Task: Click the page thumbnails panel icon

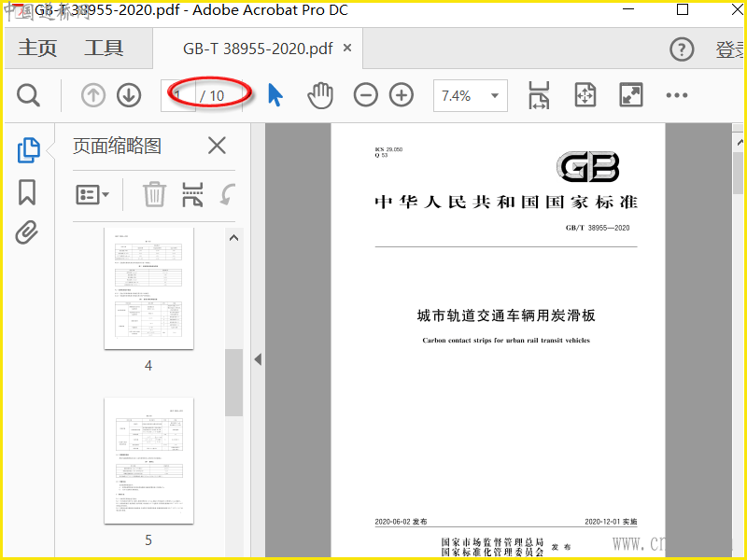Action: click(x=29, y=150)
